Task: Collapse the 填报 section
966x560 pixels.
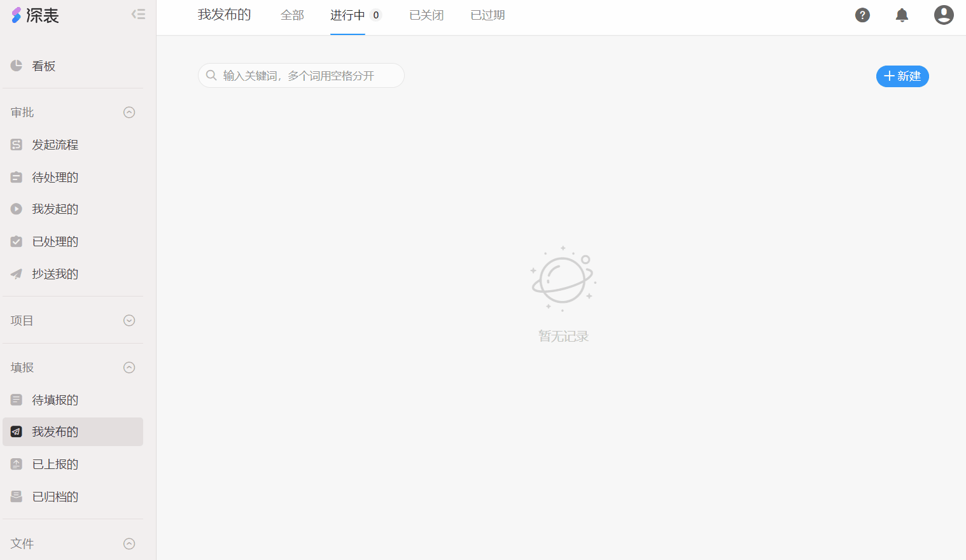Action: click(x=129, y=368)
